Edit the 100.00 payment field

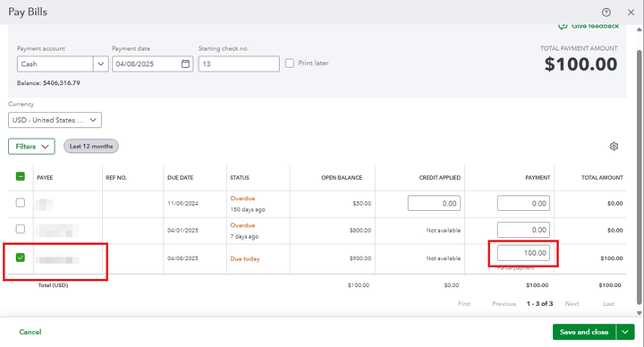pos(523,253)
